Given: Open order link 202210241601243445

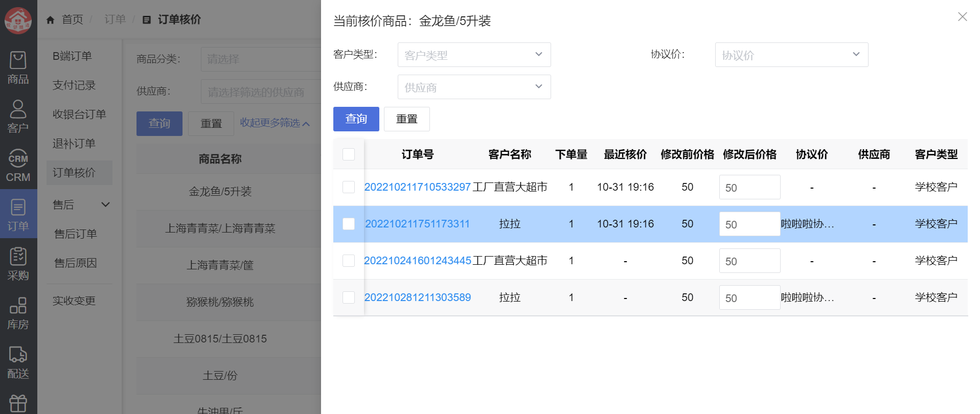Looking at the screenshot, I should 417,261.
